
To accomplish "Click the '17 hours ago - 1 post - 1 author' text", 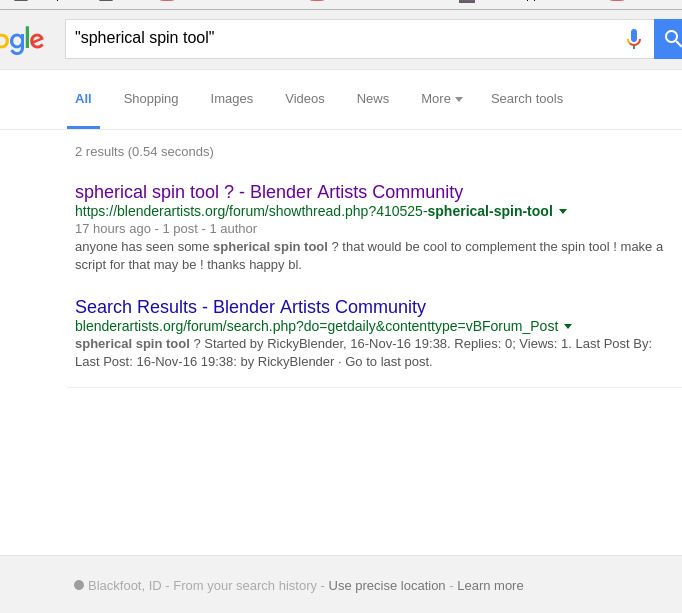I will click(x=166, y=229).
